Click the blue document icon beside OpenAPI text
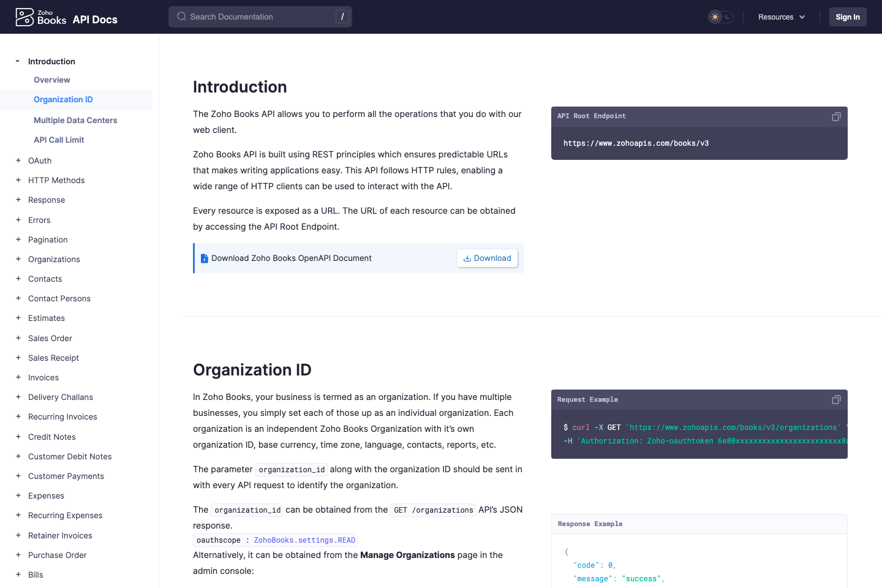The image size is (882, 588). coord(204,258)
